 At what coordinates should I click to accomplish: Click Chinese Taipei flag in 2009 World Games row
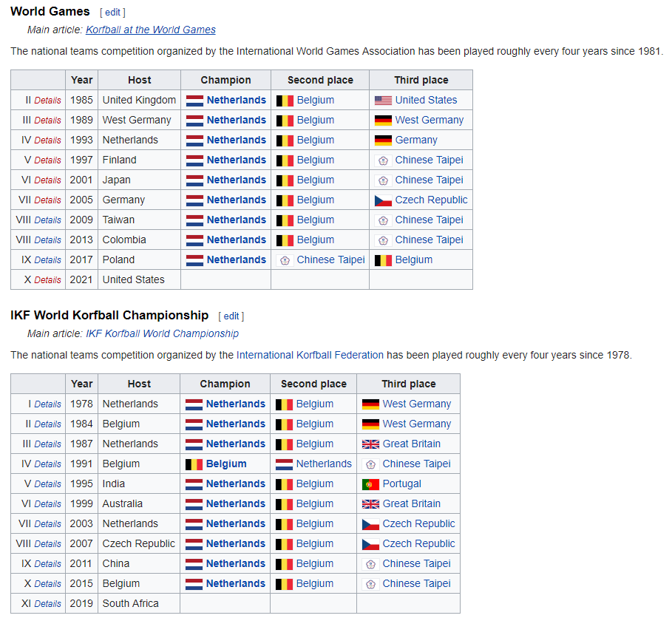[383, 221]
